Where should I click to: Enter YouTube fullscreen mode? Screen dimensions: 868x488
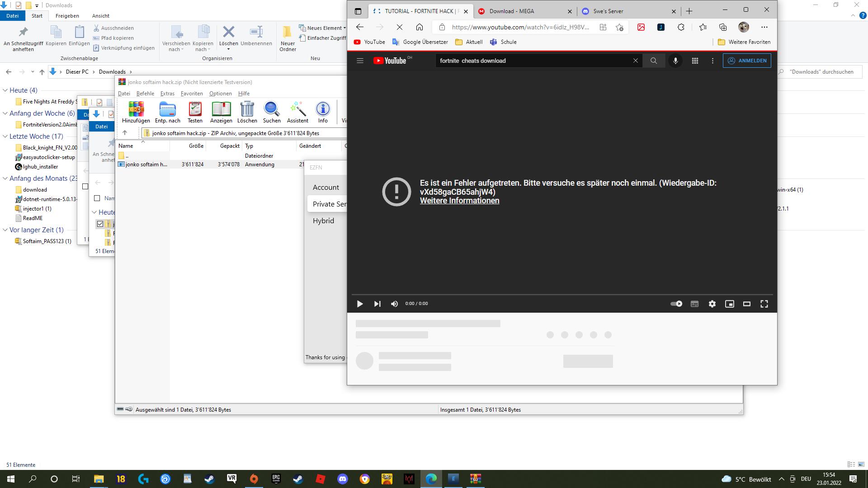point(764,304)
